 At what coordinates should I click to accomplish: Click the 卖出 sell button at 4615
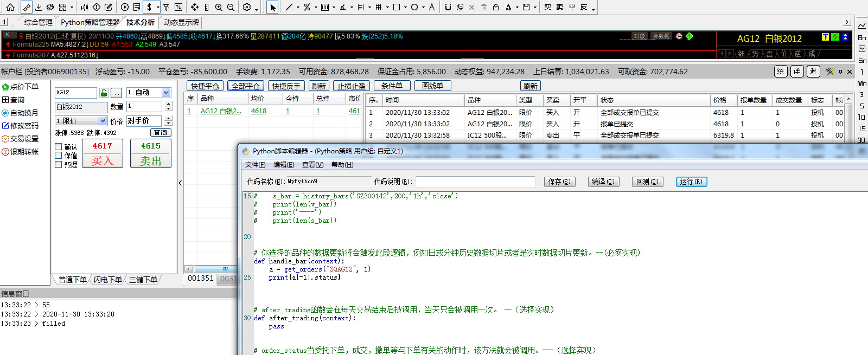tap(151, 153)
